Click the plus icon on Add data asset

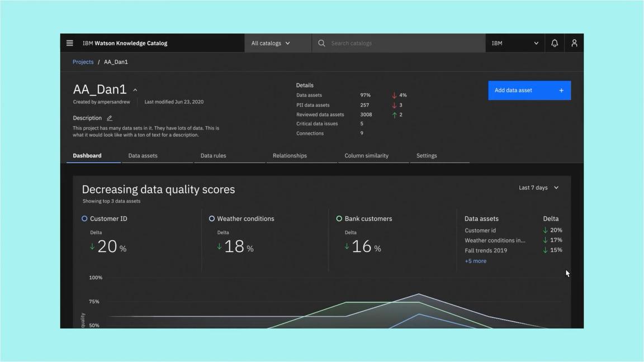click(561, 90)
